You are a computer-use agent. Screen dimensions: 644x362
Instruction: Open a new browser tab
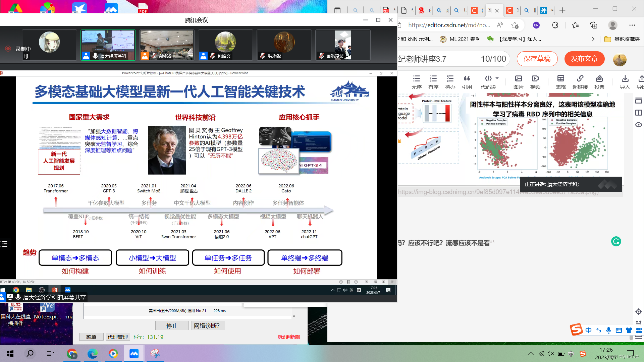coord(562,10)
